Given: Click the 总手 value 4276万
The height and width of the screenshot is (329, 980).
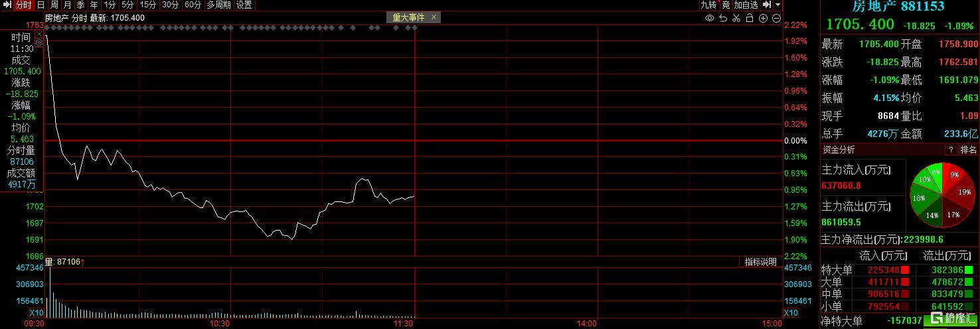Looking at the screenshot, I should (882, 134).
